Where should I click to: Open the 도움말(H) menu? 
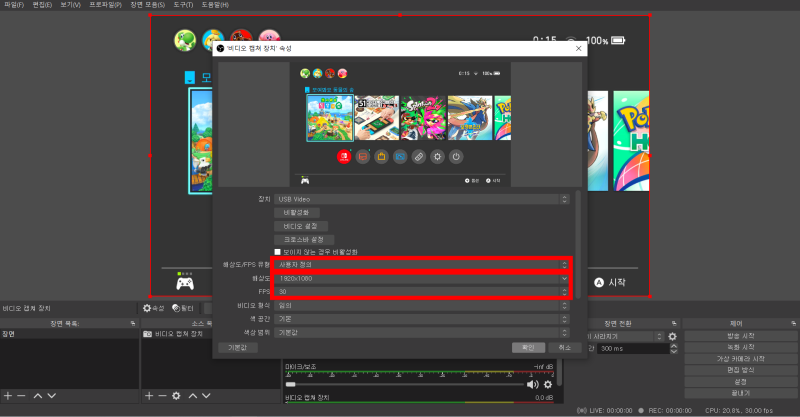click(x=215, y=5)
